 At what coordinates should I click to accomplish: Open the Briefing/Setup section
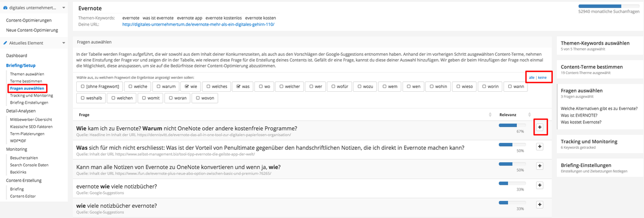pyautogui.click(x=21, y=65)
